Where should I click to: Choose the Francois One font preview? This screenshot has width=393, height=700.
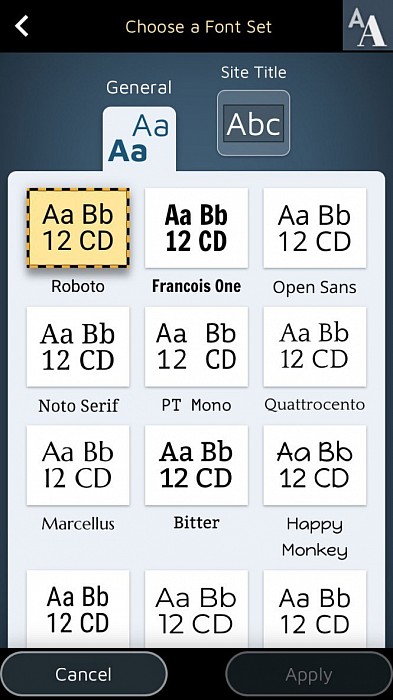point(196,228)
